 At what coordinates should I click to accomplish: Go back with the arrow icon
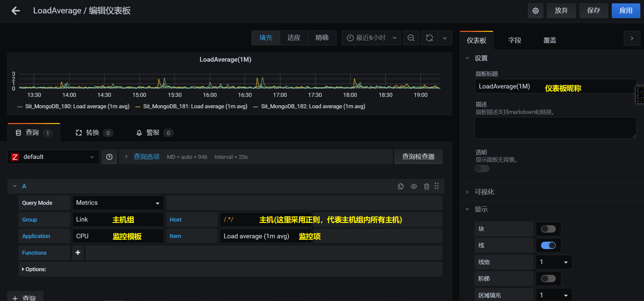pos(15,11)
